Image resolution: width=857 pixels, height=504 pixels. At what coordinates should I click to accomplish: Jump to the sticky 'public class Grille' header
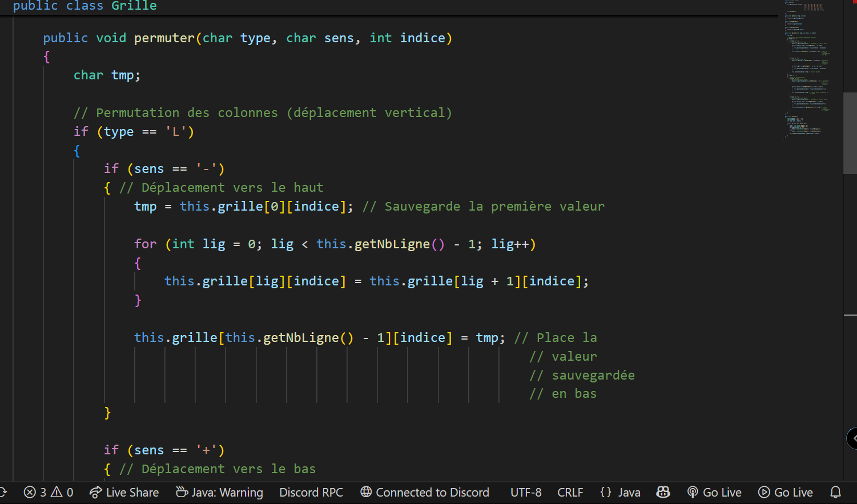[85, 6]
